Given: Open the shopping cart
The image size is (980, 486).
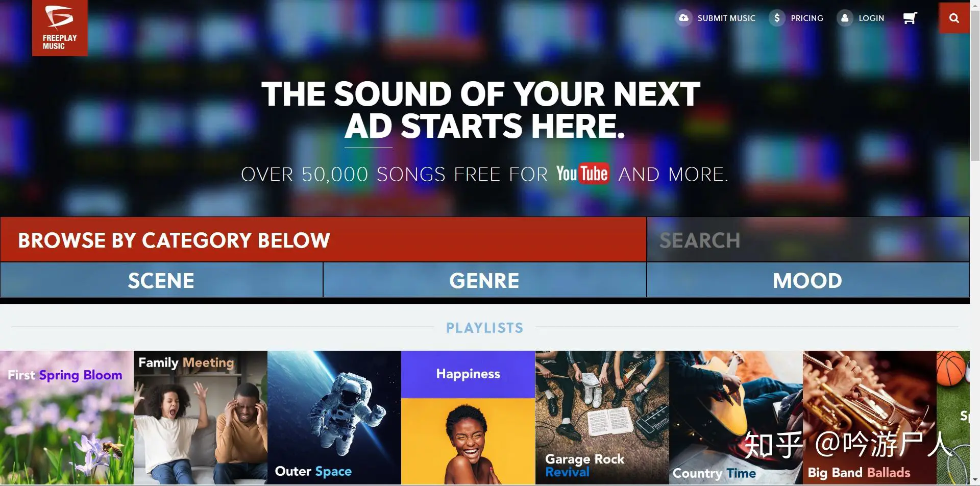Looking at the screenshot, I should click(910, 18).
